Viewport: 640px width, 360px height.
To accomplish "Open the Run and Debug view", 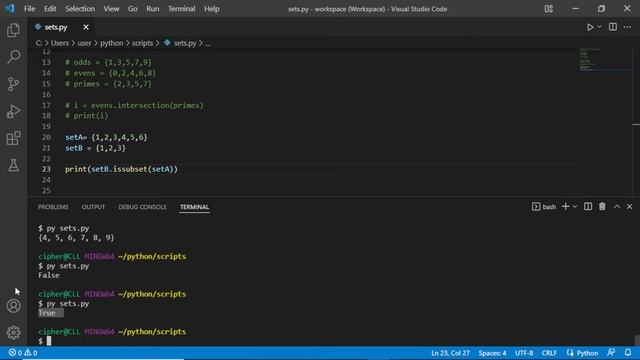I will 13,111.
